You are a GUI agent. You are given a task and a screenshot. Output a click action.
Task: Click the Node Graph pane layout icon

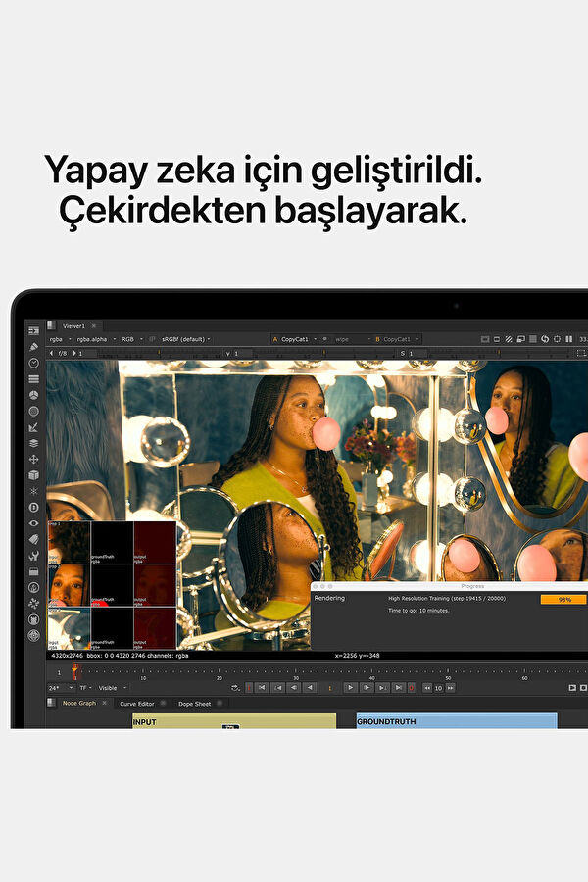pos(51,703)
